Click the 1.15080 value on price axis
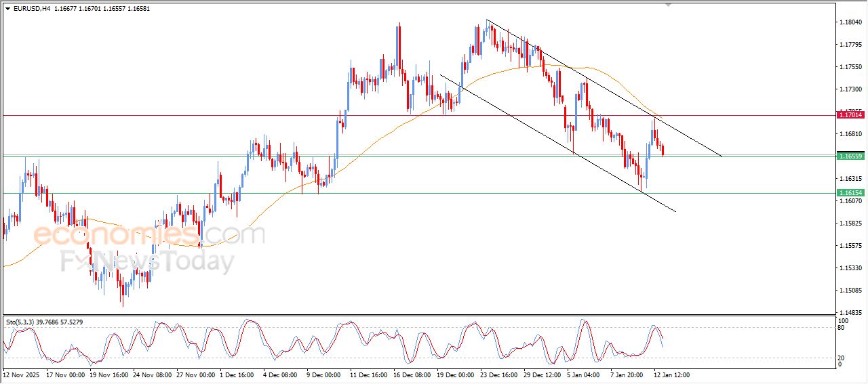 click(x=851, y=291)
